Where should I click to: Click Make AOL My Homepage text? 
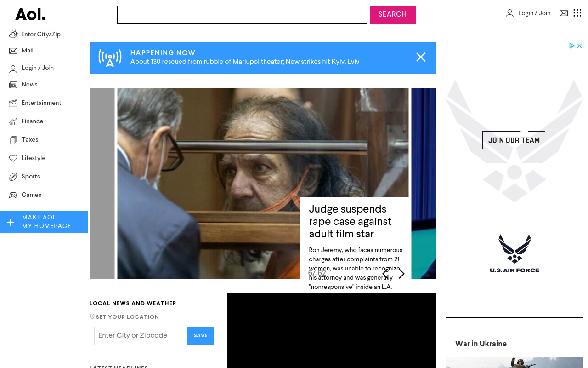(x=46, y=222)
